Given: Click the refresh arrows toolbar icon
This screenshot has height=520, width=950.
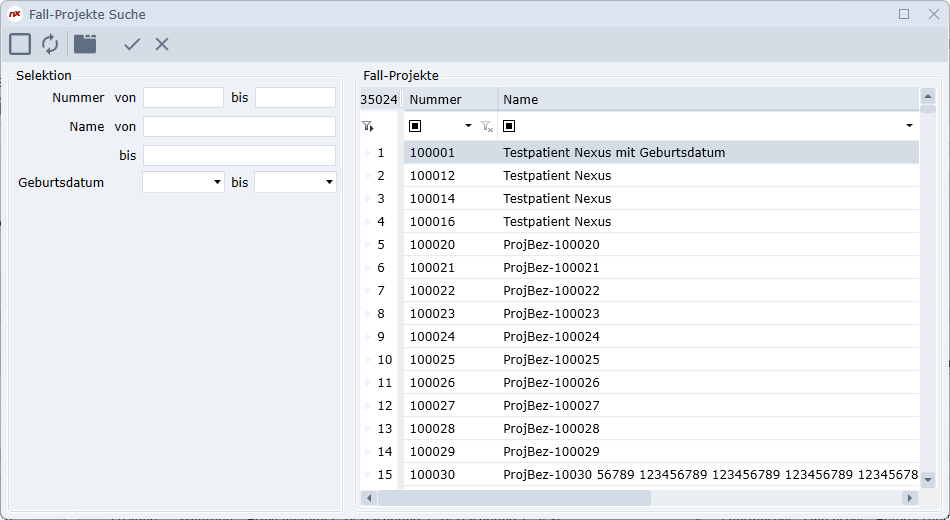Looking at the screenshot, I should [50, 44].
